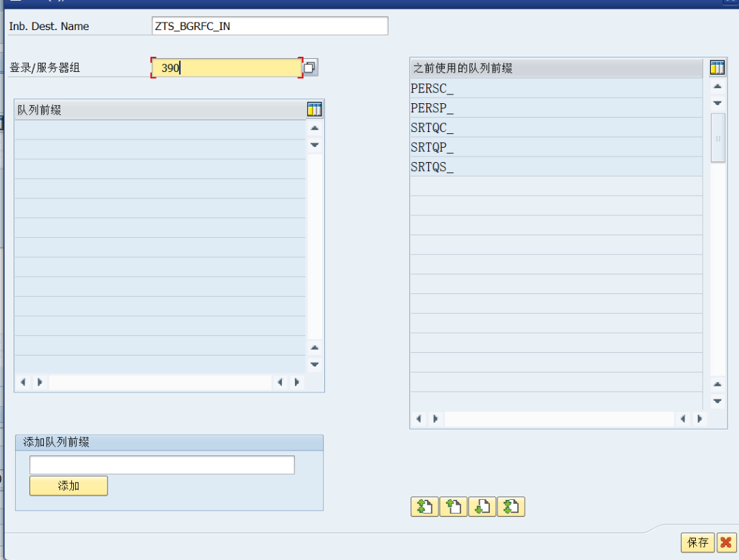Click bottom scroll-down arrow of 之前使用的队列前缀 table
739x560 pixels.
click(717, 401)
